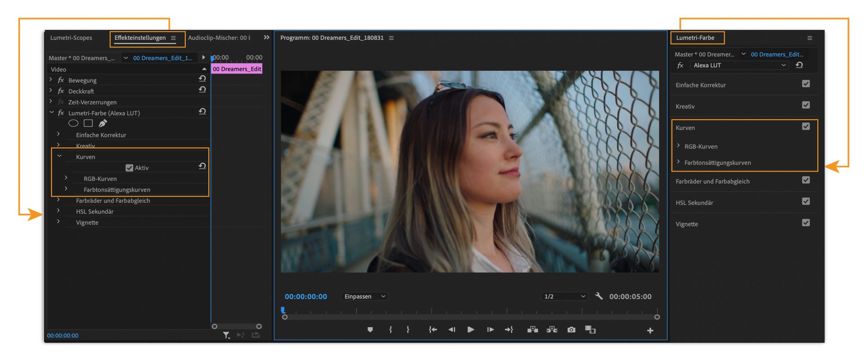Click the Farbräder und Farbabgleich section
Viewport: 868px width, 361px height.
coord(712,182)
